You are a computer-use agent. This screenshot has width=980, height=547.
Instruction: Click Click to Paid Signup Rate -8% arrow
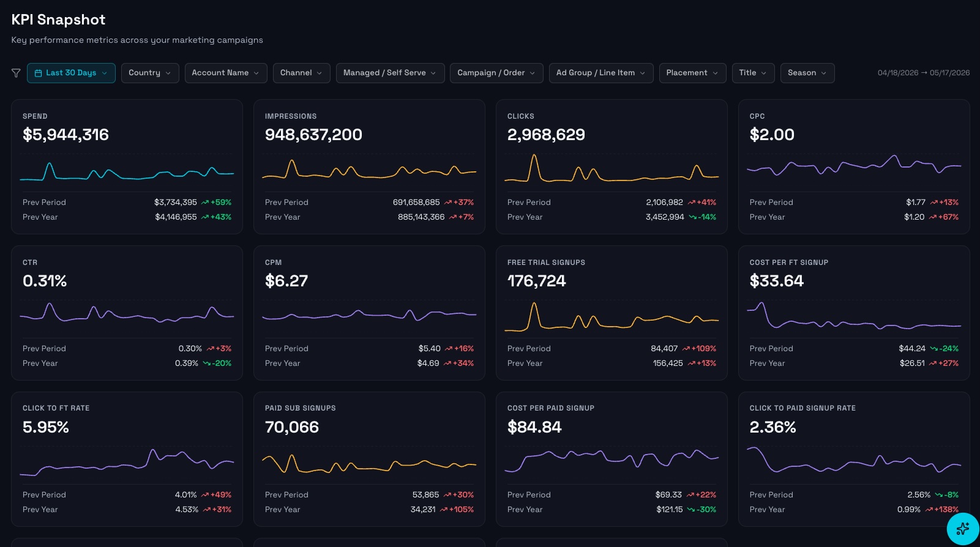(x=939, y=495)
